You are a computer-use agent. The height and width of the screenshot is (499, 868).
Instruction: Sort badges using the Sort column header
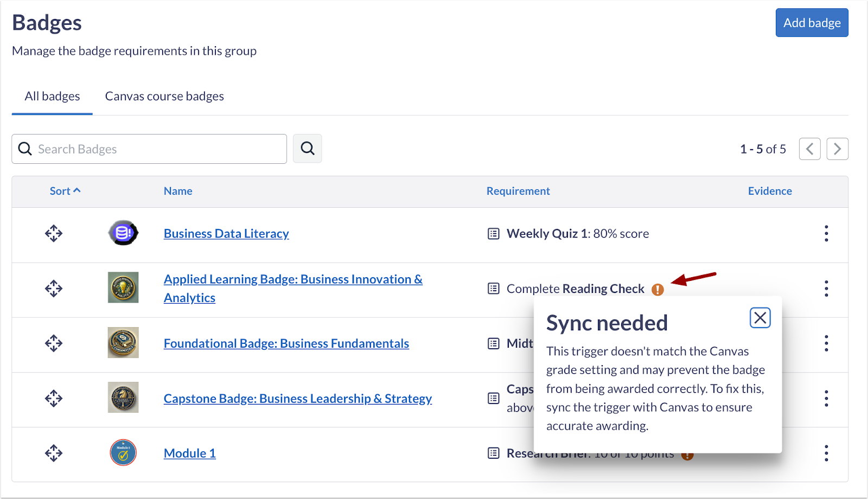point(65,191)
